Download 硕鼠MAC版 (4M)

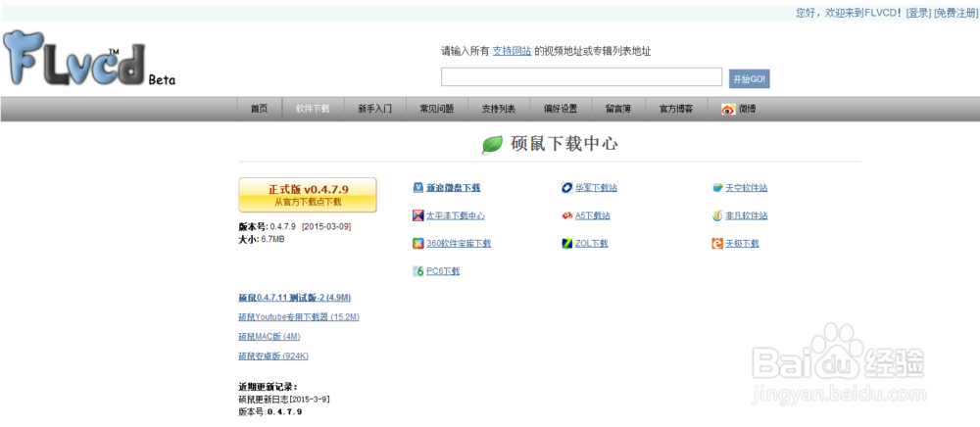[x=269, y=337]
